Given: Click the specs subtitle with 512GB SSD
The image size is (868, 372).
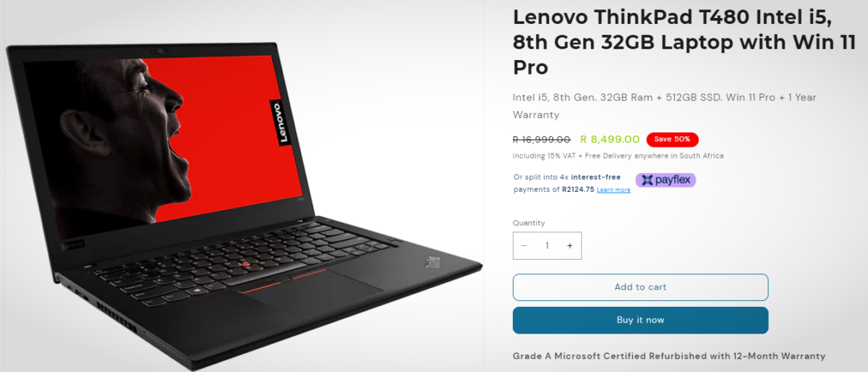Looking at the screenshot, I should (x=665, y=106).
